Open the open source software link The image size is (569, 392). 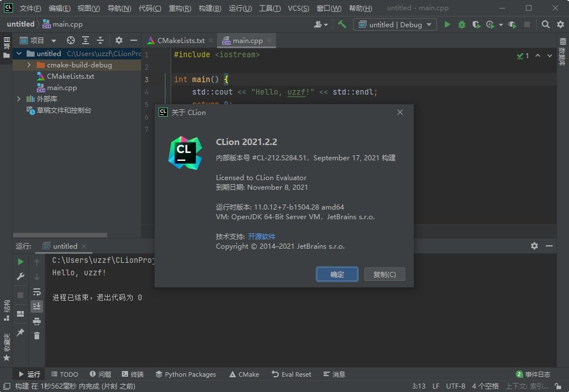(262, 236)
